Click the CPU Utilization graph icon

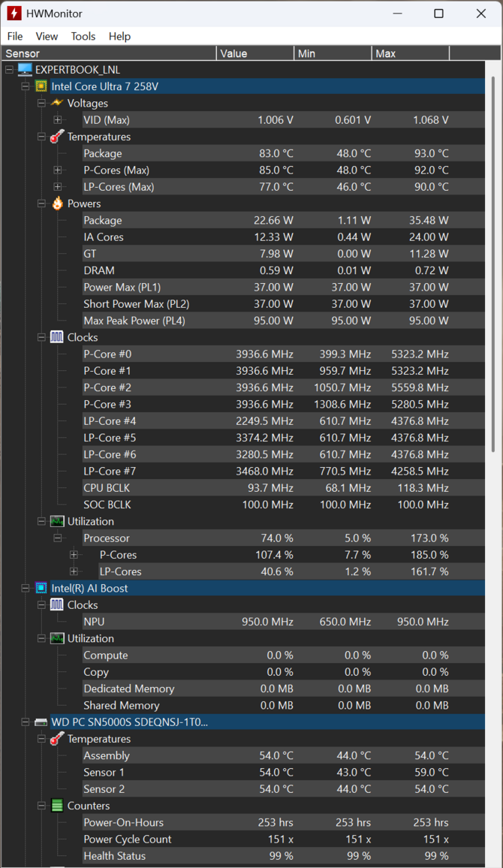coord(57,521)
